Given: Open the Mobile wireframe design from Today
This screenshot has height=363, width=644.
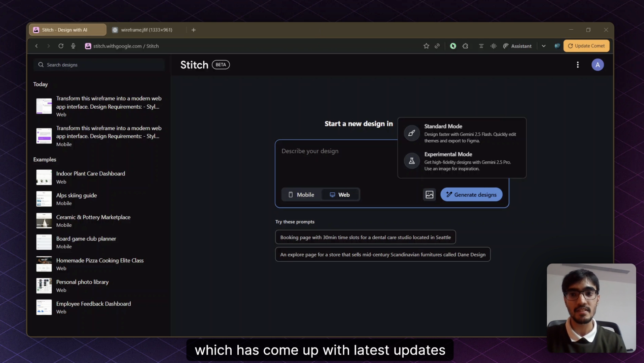Looking at the screenshot, I should coord(99,136).
